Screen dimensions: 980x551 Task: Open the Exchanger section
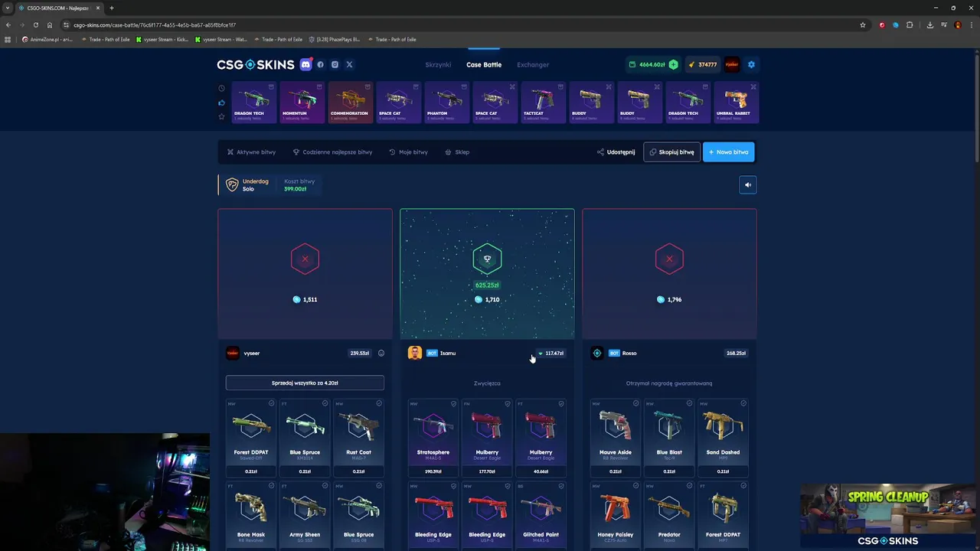click(x=533, y=65)
